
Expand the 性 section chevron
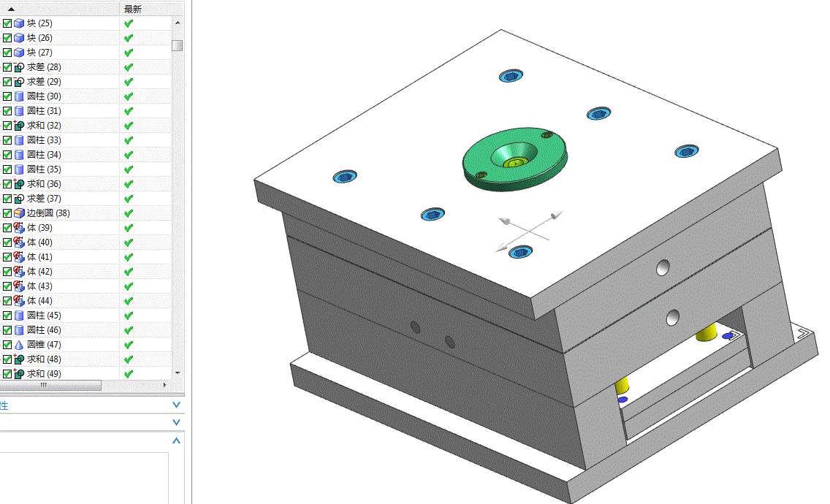177,405
